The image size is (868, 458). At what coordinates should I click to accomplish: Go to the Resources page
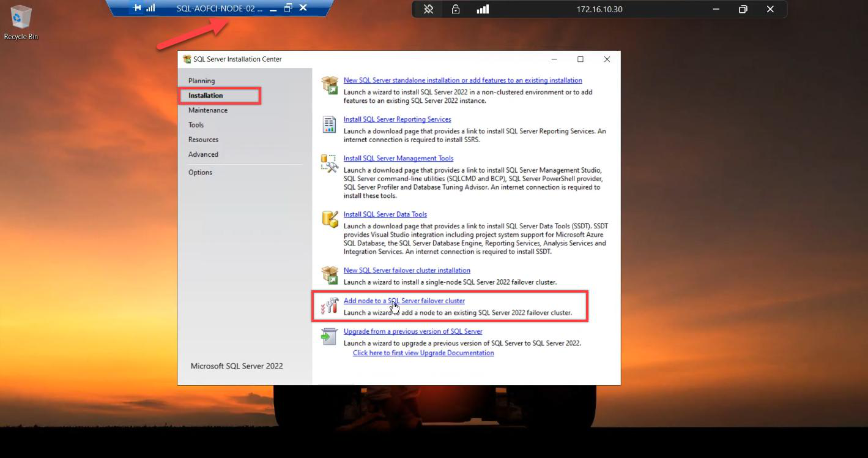coord(203,140)
